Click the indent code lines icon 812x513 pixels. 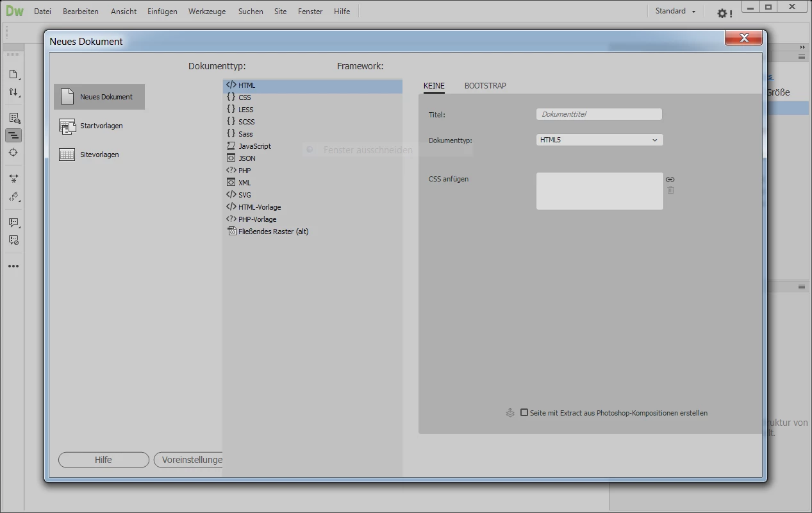tap(13, 135)
